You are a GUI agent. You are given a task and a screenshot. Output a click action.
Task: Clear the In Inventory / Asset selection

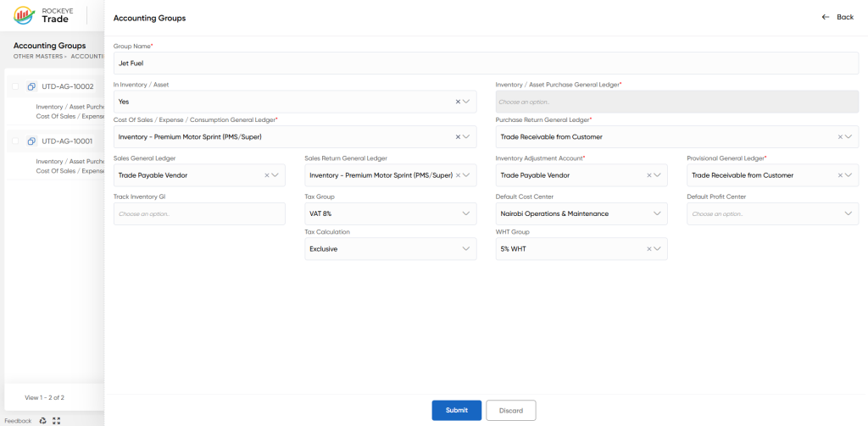(x=458, y=102)
